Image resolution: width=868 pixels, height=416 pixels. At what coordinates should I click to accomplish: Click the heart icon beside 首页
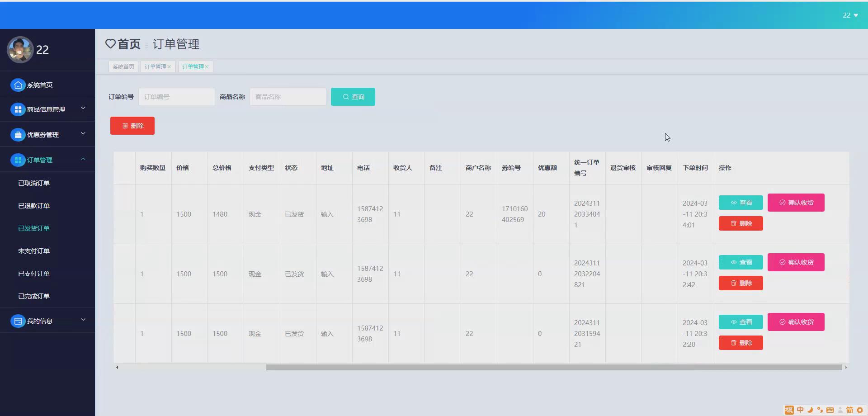tap(110, 44)
